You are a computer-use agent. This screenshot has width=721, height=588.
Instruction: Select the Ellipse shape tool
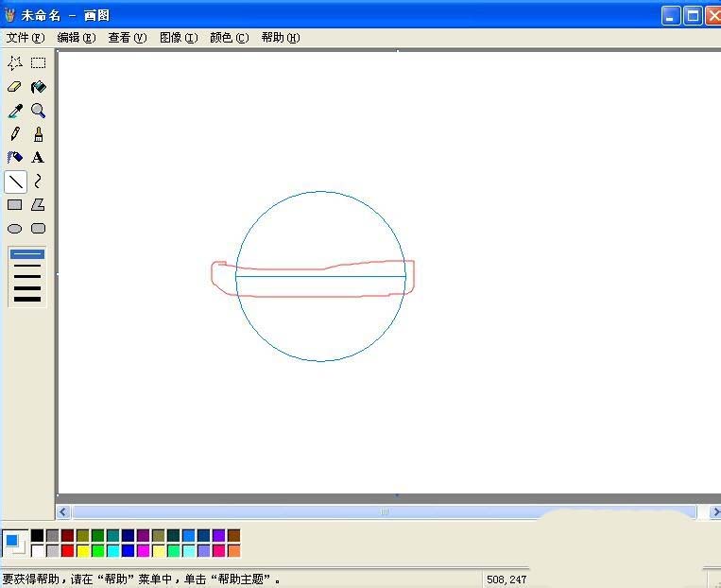coord(15,228)
